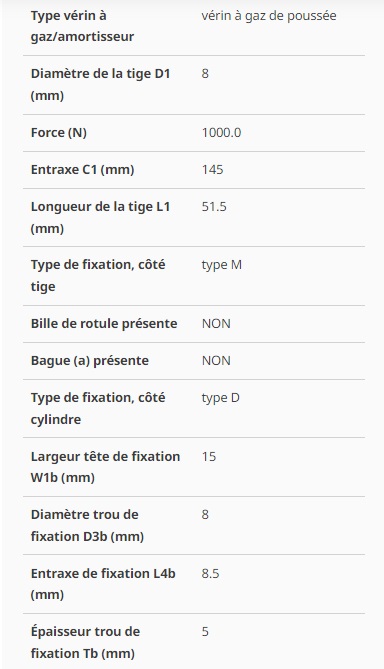Click the 'Diamètre trou de fixation D3b' label
This screenshot has height=669, width=384.
tap(87, 525)
